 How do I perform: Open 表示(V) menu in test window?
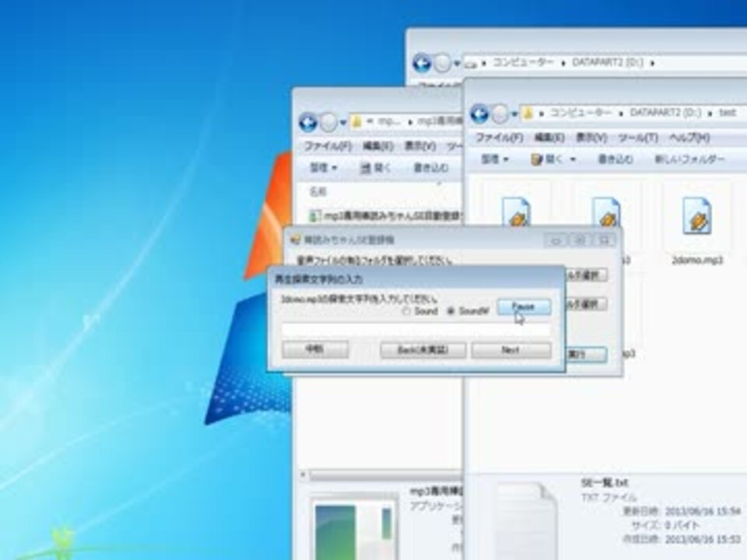(591, 138)
